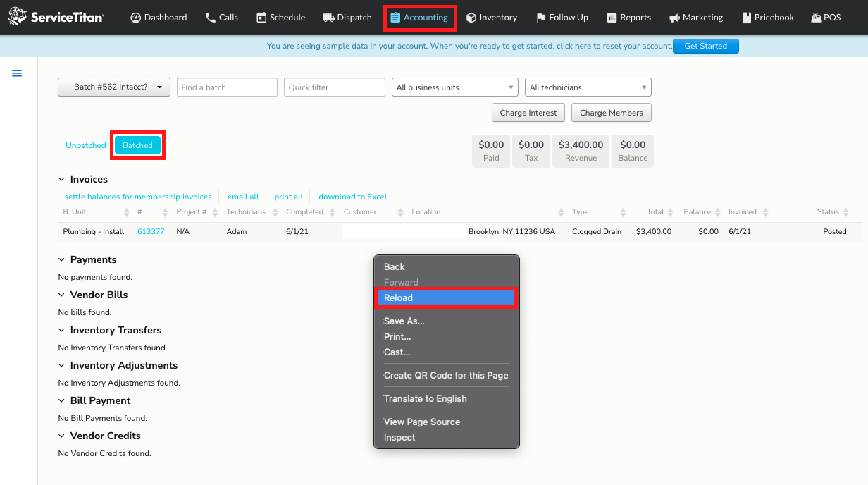This screenshot has height=485, width=868.
Task: Click the Get Started button
Action: 705,46
